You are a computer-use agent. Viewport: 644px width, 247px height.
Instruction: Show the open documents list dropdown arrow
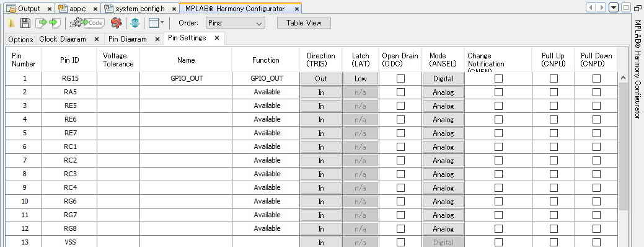click(614, 8)
